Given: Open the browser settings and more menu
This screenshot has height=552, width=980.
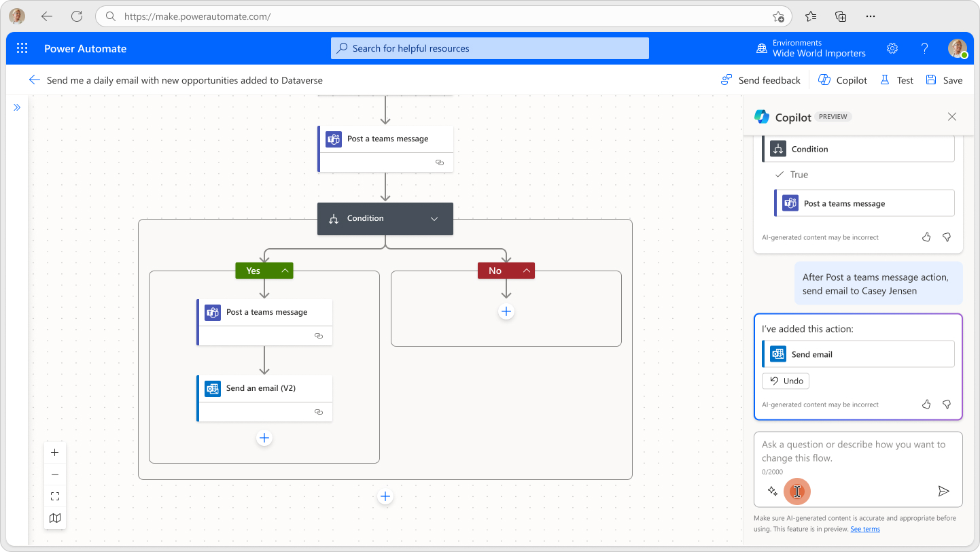Looking at the screenshot, I should tap(871, 16).
